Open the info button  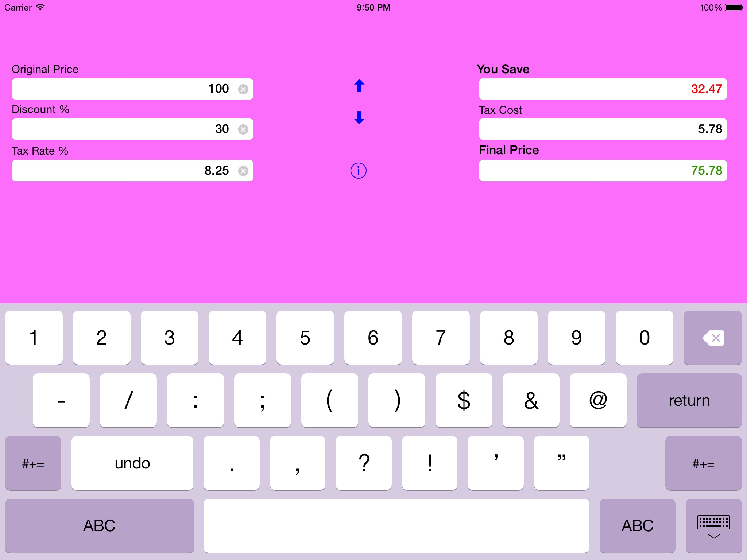tap(358, 171)
